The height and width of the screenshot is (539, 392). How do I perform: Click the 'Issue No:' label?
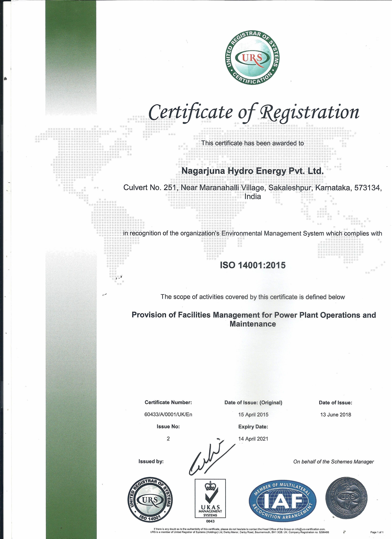point(168,427)
